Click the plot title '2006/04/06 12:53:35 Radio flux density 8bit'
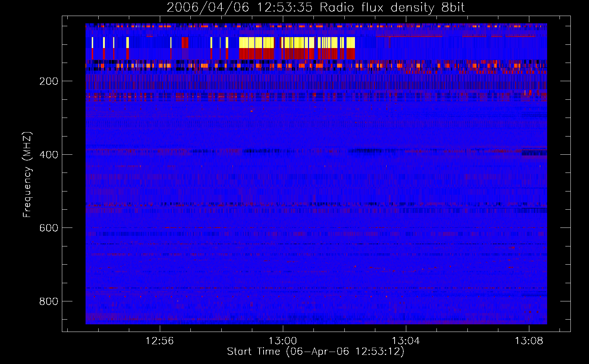Viewport: 589px width, 364px height. [316, 7]
